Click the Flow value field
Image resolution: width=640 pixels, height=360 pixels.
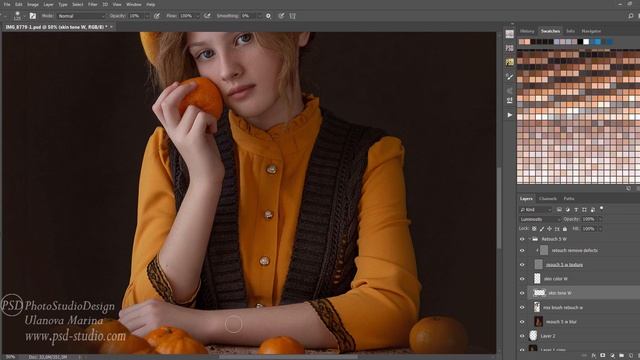point(187,16)
